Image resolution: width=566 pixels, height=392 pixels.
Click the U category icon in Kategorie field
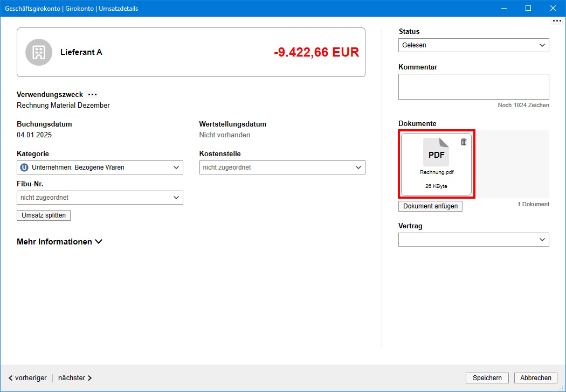pyautogui.click(x=24, y=167)
